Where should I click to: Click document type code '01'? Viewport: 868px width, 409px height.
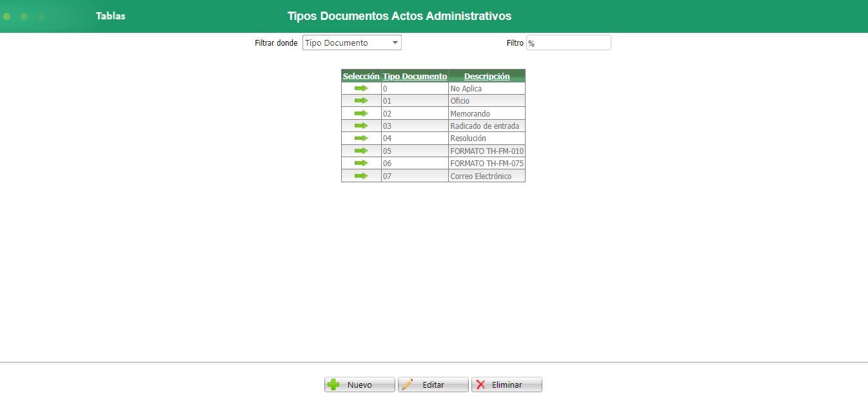[387, 101]
